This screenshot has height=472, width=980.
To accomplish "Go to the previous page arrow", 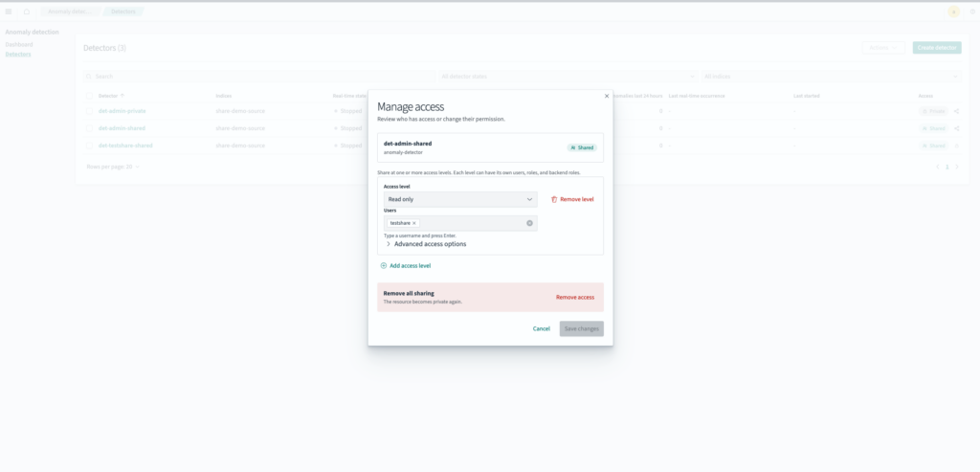I will coord(938,167).
